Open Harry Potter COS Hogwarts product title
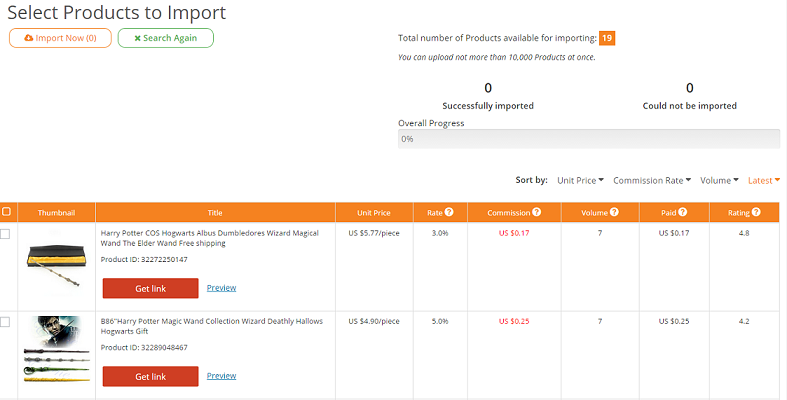The height and width of the screenshot is (400, 787). click(x=209, y=237)
